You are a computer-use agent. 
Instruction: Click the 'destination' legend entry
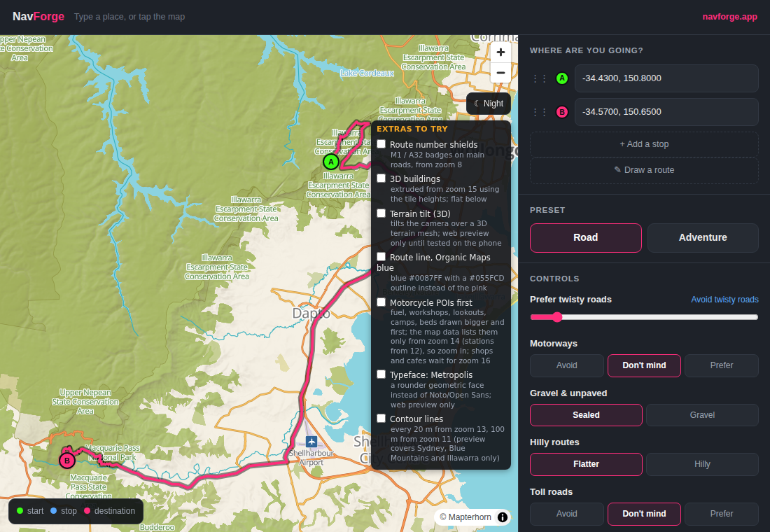pos(109,511)
